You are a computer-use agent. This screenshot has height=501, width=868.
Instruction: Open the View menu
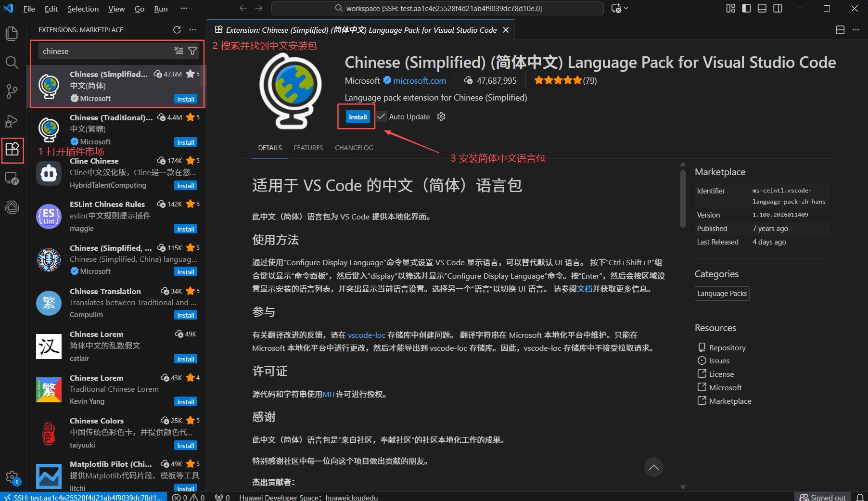[116, 9]
